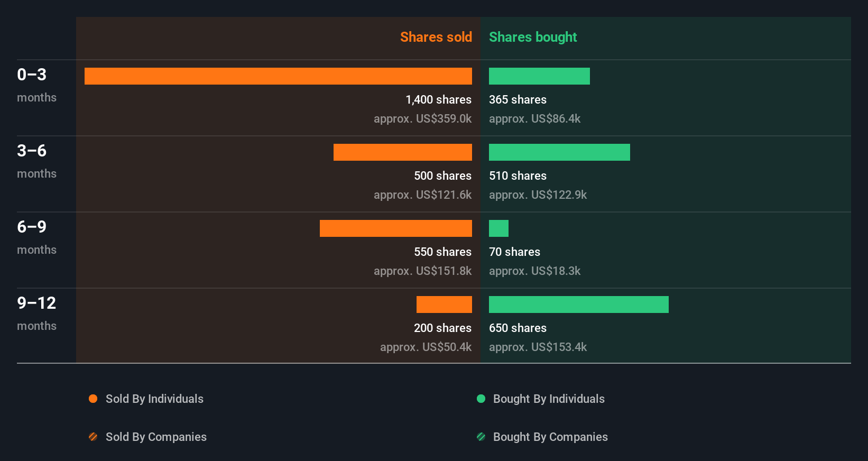Click the Bought By Individuals legend label
868x461 pixels.
pyautogui.click(x=549, y=399)
